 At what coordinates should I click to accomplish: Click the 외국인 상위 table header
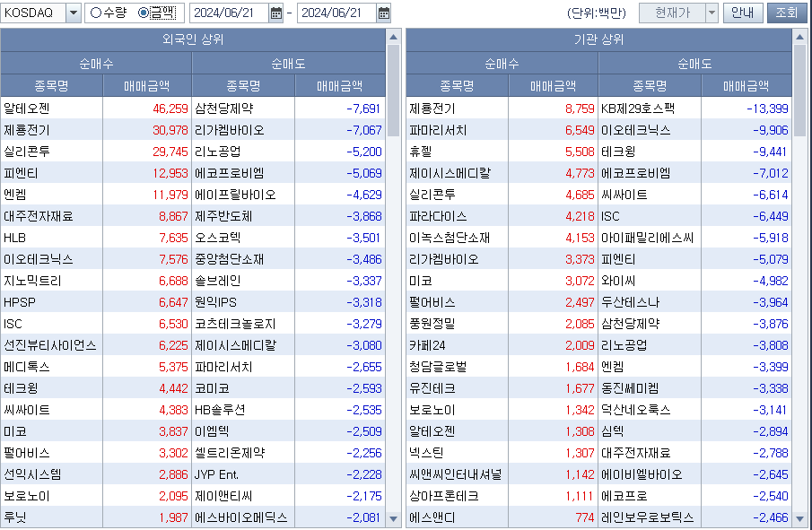[193, 39]
